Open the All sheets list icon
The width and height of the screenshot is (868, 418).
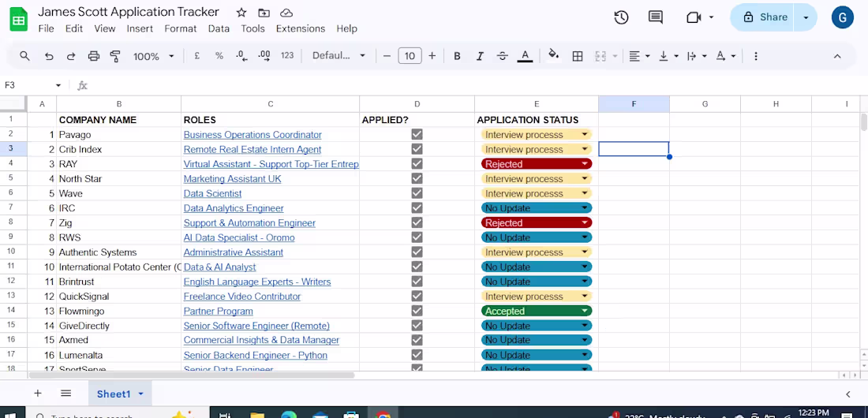65,394
